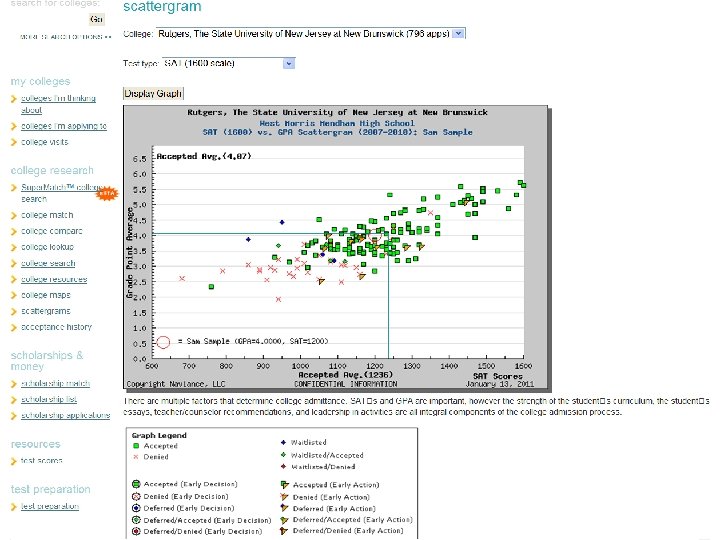The width and height of the screenshot is (720, 540).
Task: Open scattergrams link
Action: (46, 311)
